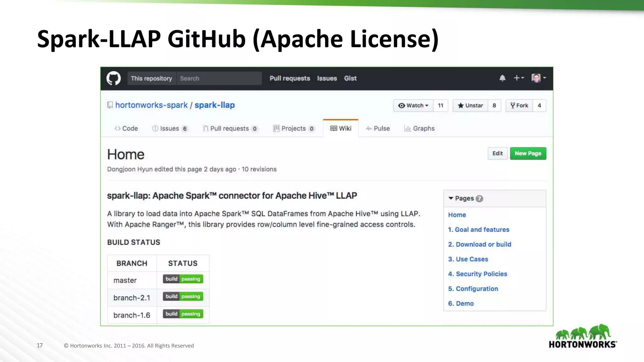This screenshot has height=362, width=644.
Task: View the 10 revisions history
Action: 259,169
